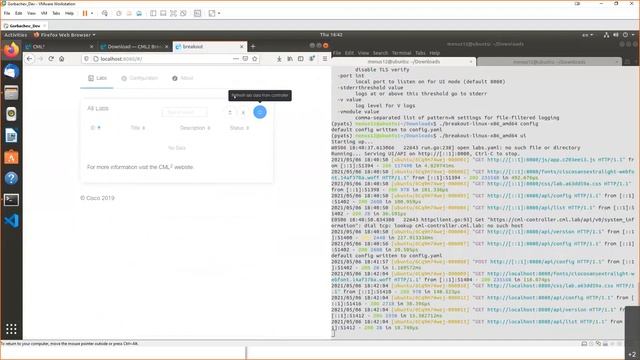The image size is (640, 360).
Task: Click the blue refresh labs button
Action: [x=260, y=112]
